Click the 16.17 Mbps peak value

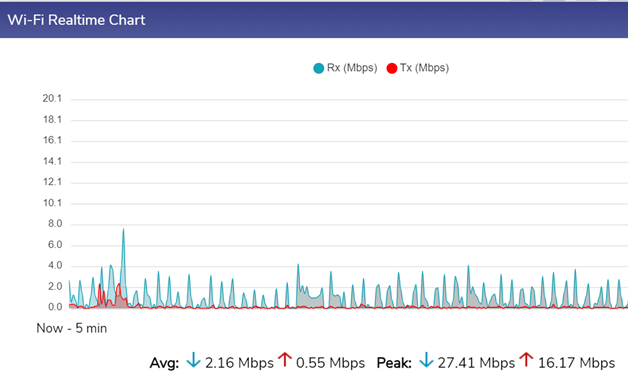[x=576, y=363]
